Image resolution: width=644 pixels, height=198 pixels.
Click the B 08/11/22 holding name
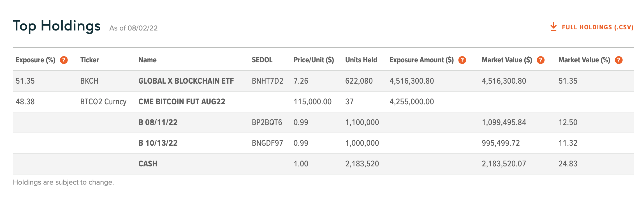point(158,122)
